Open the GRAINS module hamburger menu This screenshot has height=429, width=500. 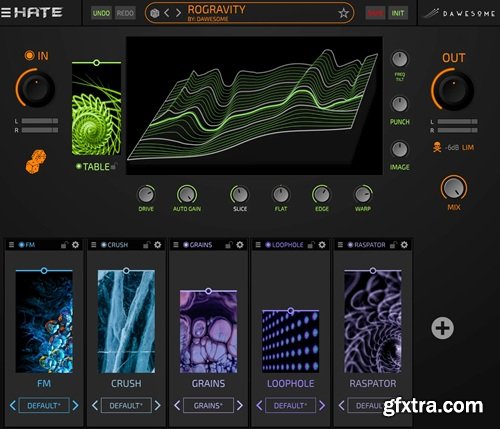pyautogui.click(x=176, y=245)
